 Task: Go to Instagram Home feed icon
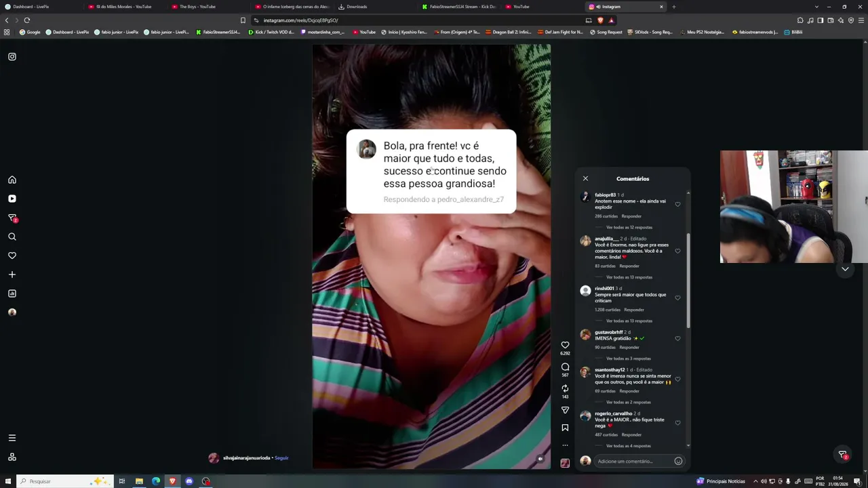pyautogui.click(x=12, y=180)
